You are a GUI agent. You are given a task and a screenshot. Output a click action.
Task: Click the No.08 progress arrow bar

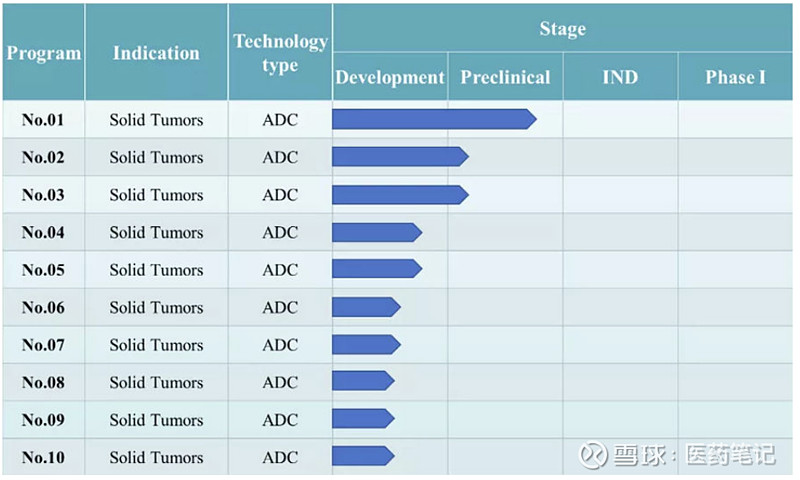[362, 381]
